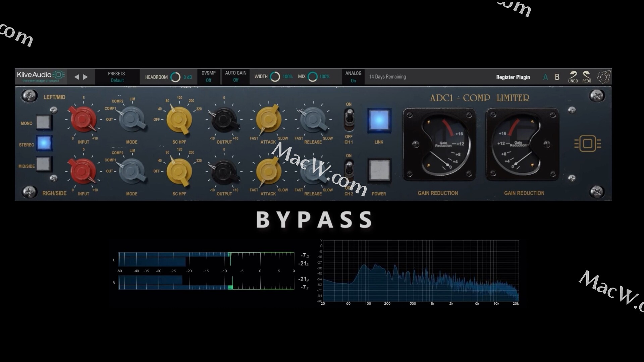Screen dimensions: 644x362
Task: Open the settings gear icon
Action: pos(604,77)
